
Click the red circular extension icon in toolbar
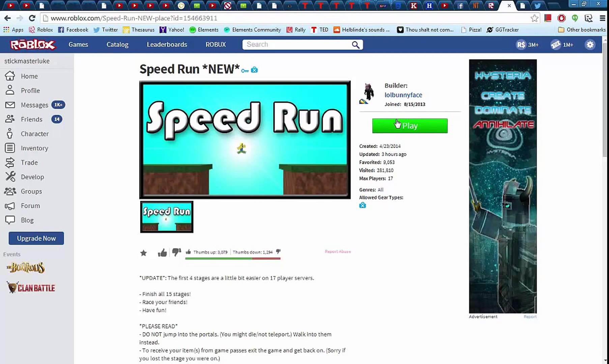[561, 18]
